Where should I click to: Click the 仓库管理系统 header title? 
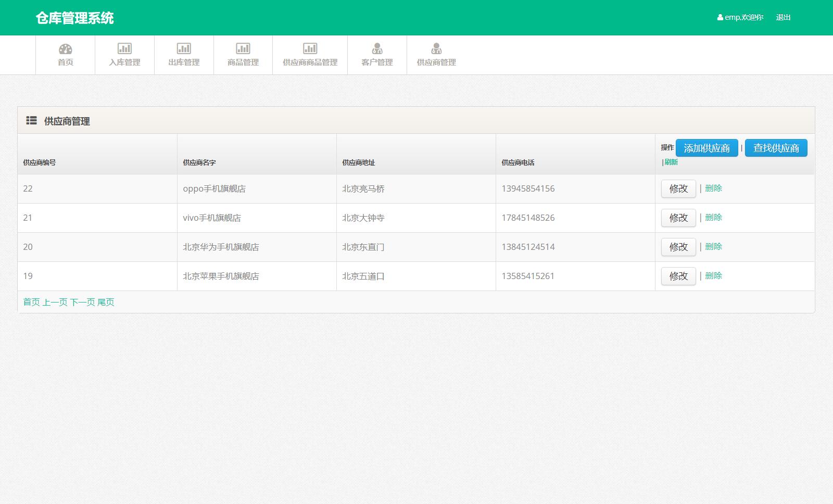pyautogui.click(x=74, y=18)
